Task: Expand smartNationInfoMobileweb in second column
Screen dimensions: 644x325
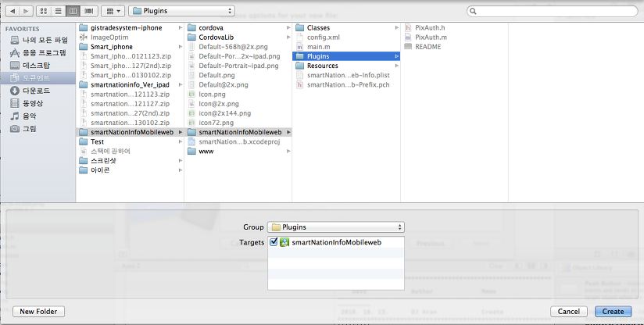Action: point(288,132)
